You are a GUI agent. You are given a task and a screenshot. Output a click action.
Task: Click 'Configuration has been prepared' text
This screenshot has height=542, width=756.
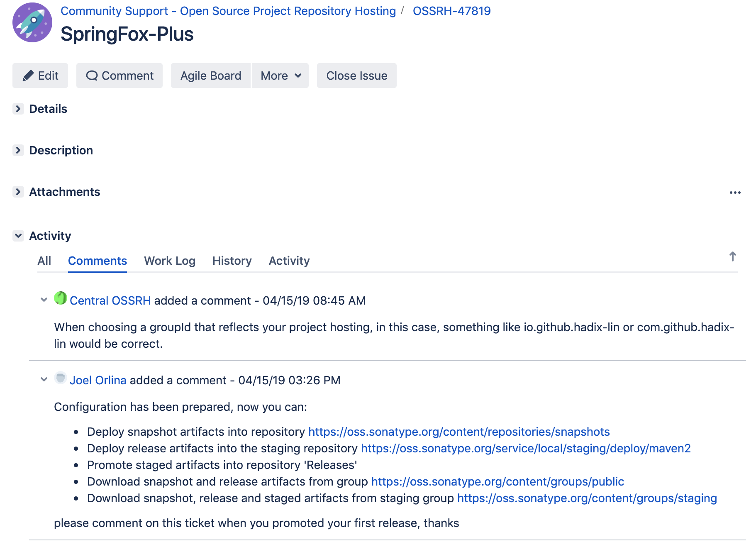pos(180,407)
